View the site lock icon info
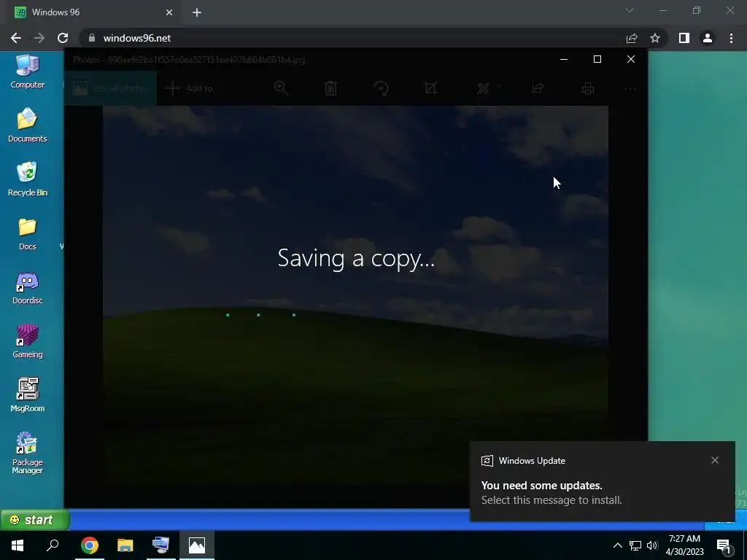 coord(92,38)
